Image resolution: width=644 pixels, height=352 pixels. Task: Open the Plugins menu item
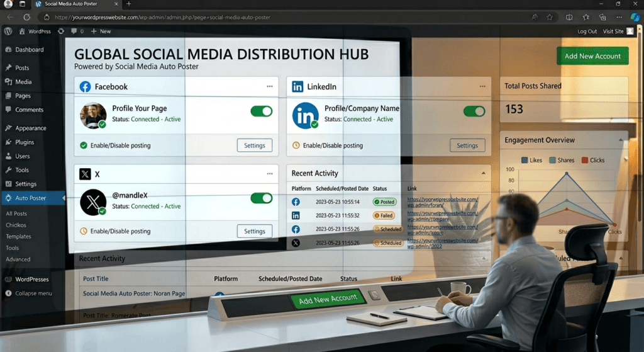click(25, 142)
